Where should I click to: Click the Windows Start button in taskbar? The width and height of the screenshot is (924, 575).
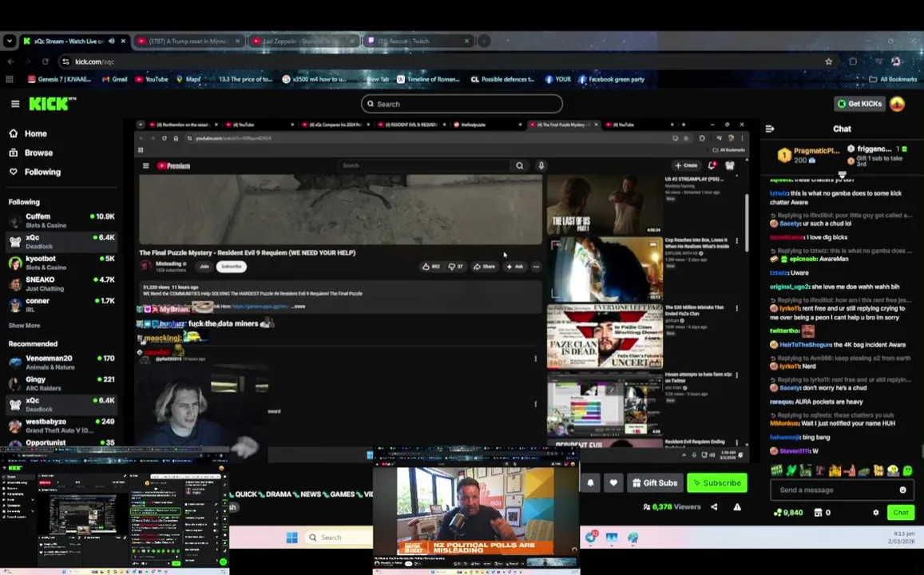291,537
